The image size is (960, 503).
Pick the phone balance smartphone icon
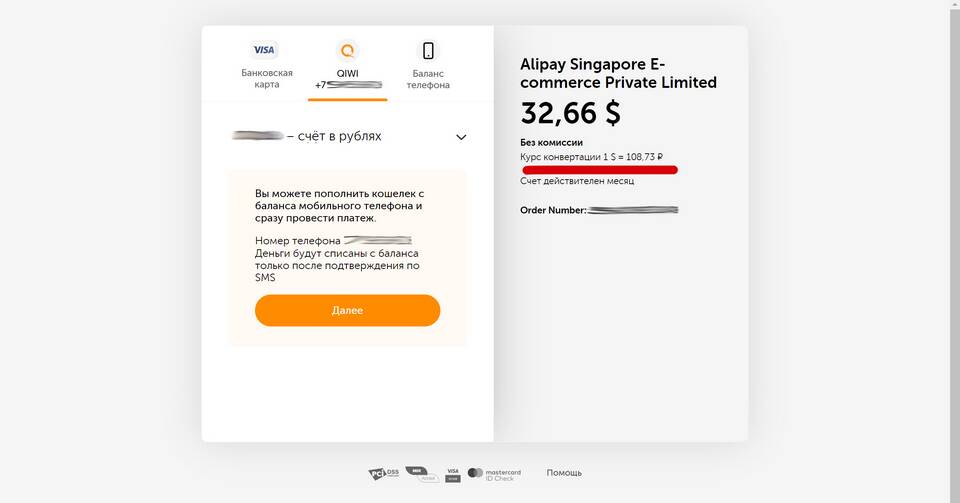click(x=428, y=51)
